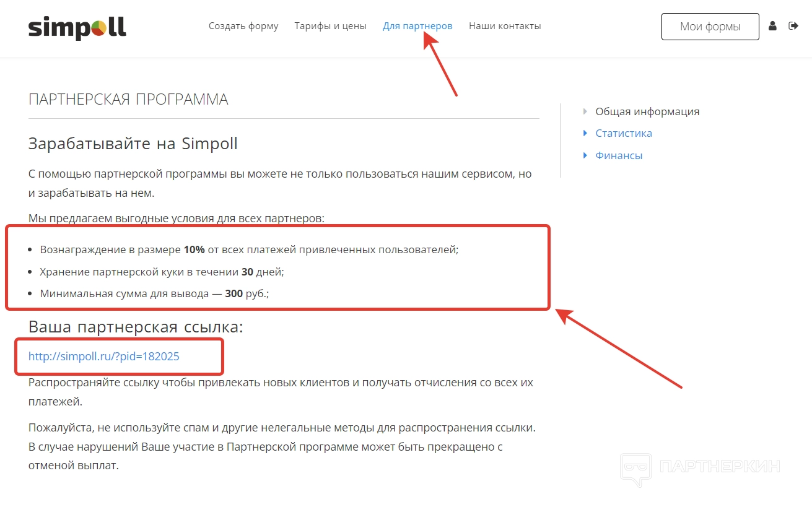Click the paragraph starting 'Распространяйте ссылку'
This screenshot has height=520, width=812.
(x=281, y=392)
